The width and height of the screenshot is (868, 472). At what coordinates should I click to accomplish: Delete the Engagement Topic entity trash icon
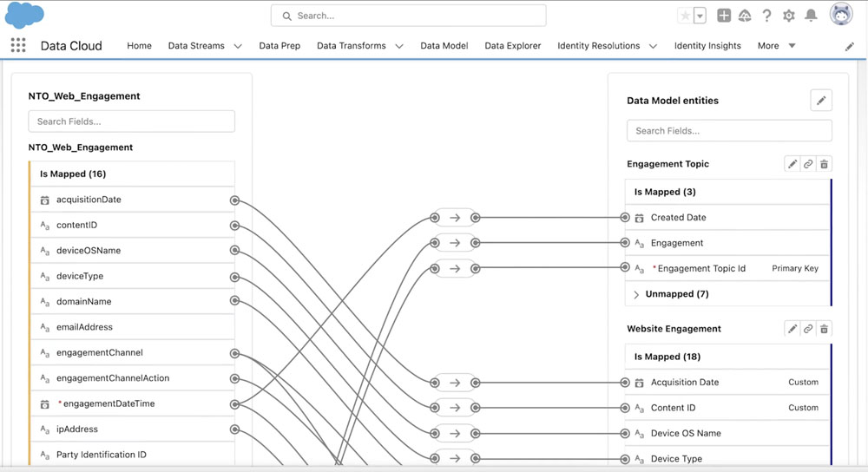click(825, 164)
